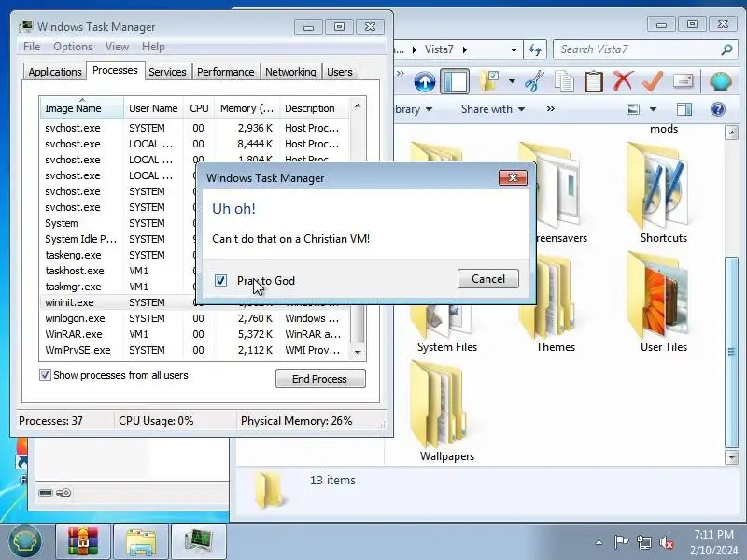Click Cancel in the Uh oh dialog
The width and height of the screenshot is (747, 560).
coord(487,278)
